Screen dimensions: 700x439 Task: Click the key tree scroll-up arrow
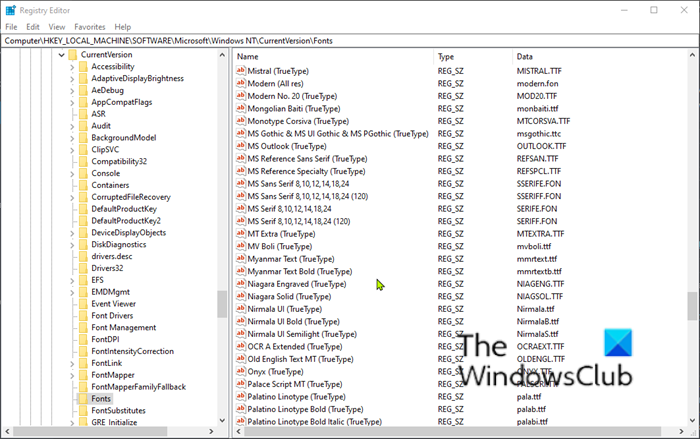click(222, 55)
